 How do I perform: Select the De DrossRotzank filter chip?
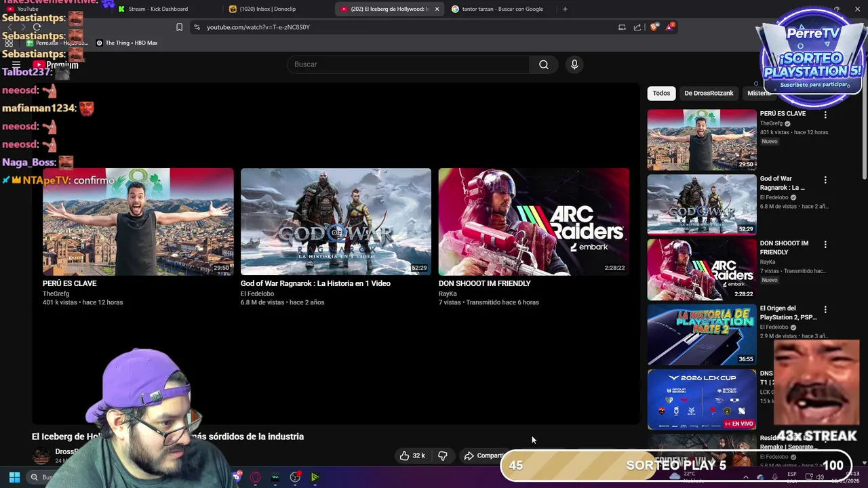click(709, 94)
